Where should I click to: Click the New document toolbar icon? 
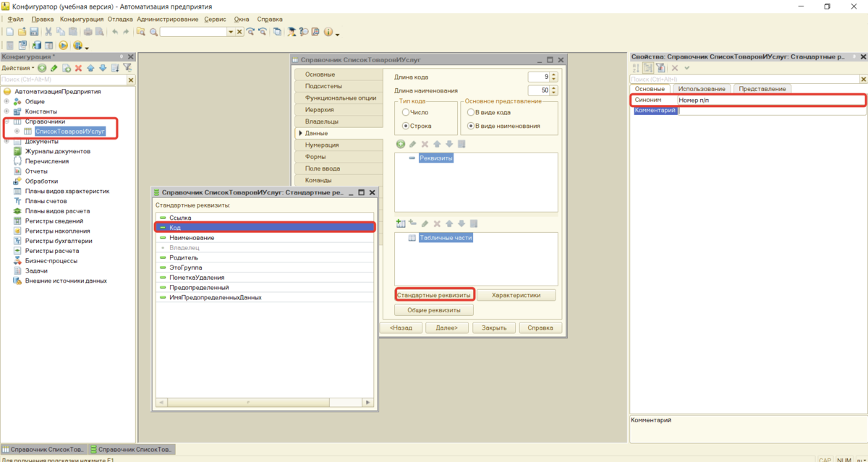(x=9, y=32)
